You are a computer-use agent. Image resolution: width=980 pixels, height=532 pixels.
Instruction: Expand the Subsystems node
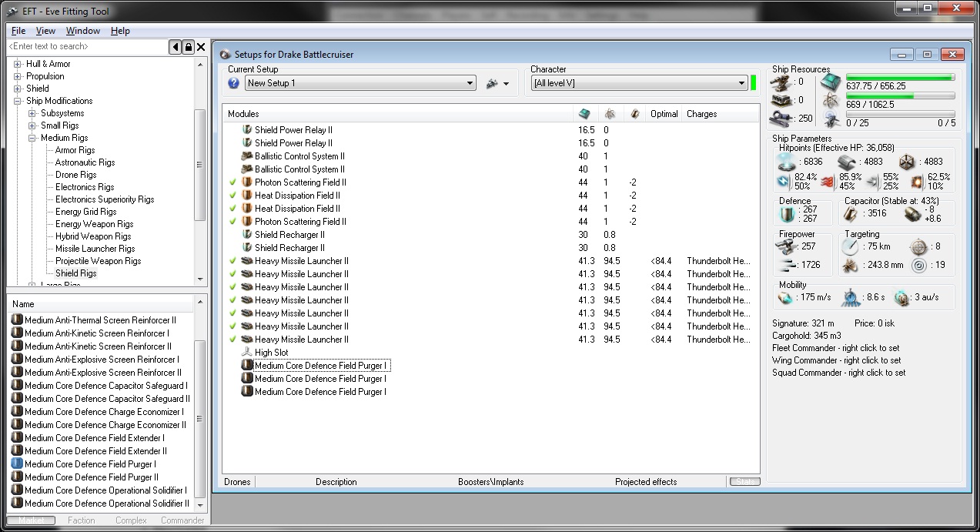tap(32, 113)
